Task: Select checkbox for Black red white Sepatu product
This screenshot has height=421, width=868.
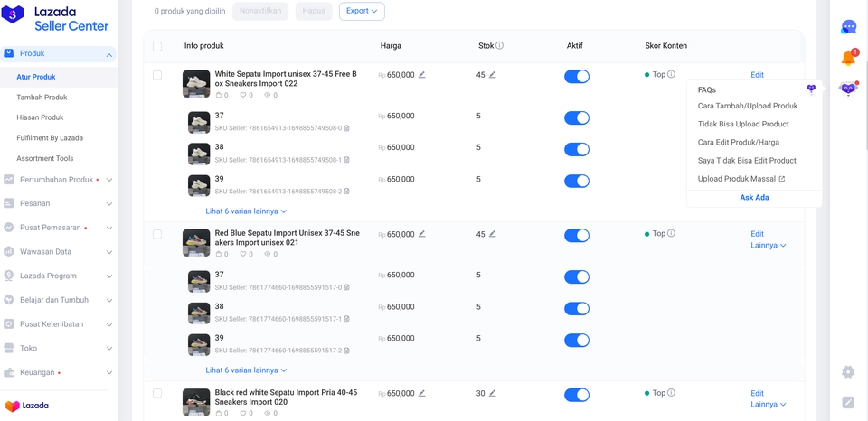Action: pyautogui.click(x=157, y=393)
